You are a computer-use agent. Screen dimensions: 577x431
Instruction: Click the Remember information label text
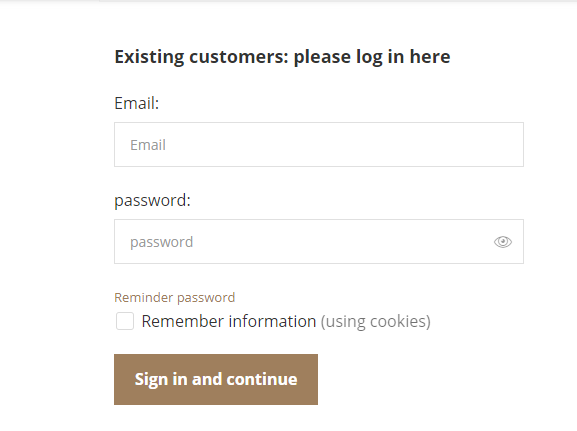click(x=229, y=321)
